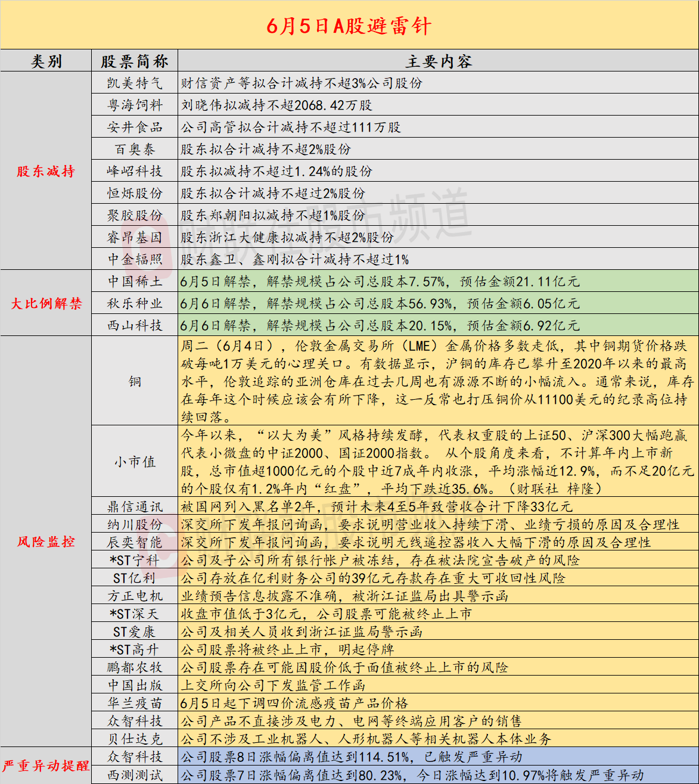Select stock name 峰岹科技

[135, 172]
